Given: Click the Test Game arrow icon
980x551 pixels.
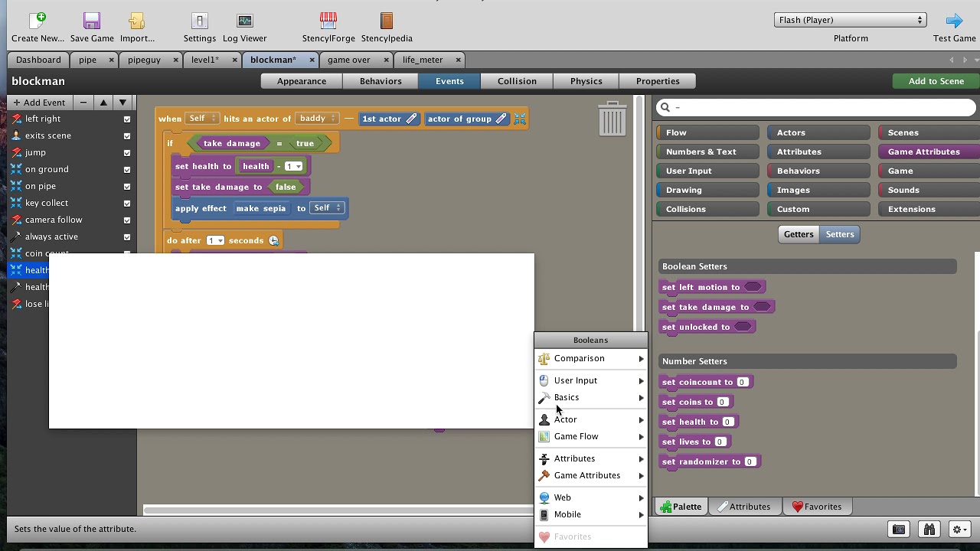Looking at the screenshot, I should 954,21.
